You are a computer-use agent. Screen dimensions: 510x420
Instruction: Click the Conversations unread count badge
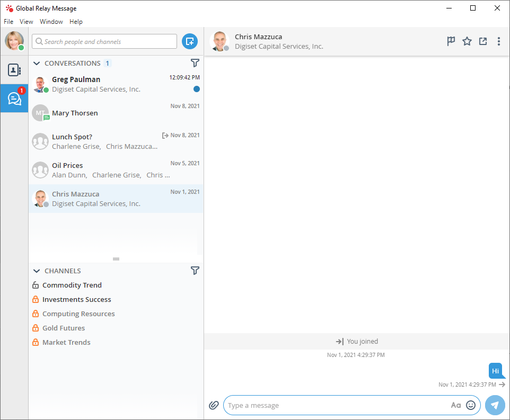click(x=107, y=64)
